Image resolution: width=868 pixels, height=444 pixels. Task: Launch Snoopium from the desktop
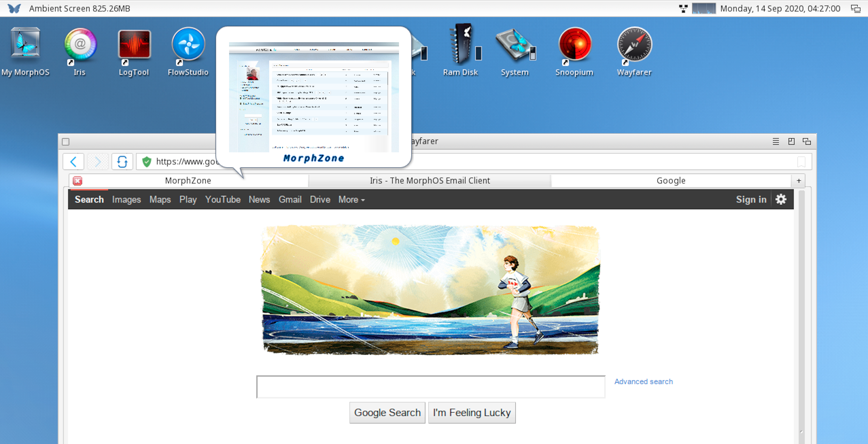click(574, 46)
